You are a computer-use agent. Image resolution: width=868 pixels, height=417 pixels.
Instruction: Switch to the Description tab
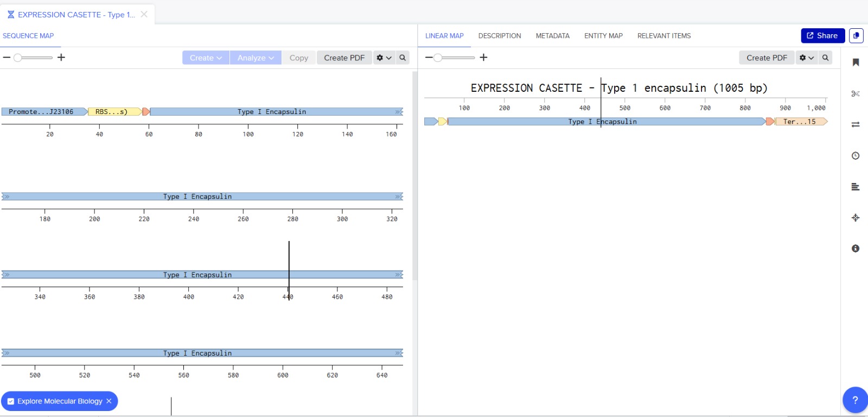point(500,36)
